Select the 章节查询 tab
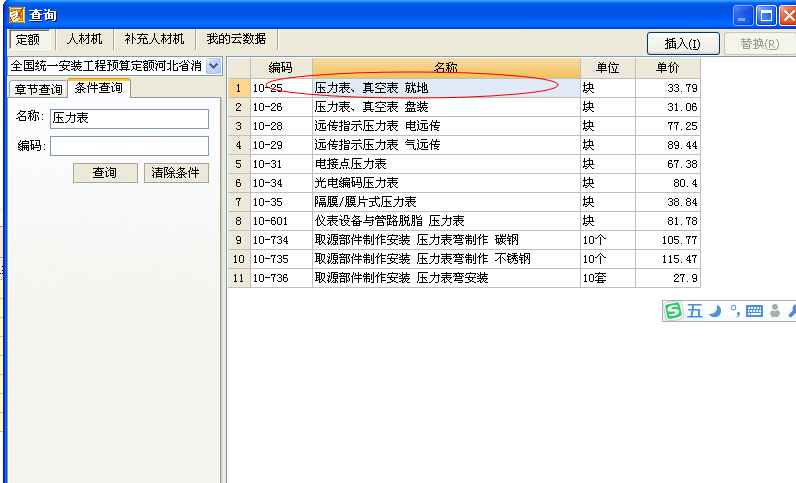The image size is (796, 483). 37,89
